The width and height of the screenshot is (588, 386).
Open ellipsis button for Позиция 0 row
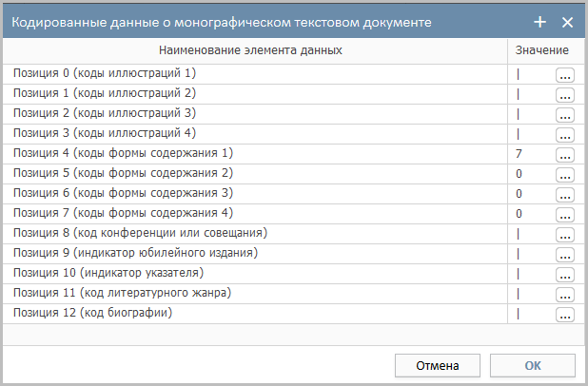(564, 74)
